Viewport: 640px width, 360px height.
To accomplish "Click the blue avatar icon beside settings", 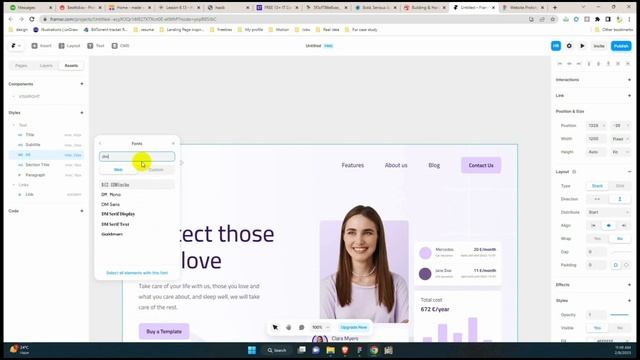I will click(556, 46).
